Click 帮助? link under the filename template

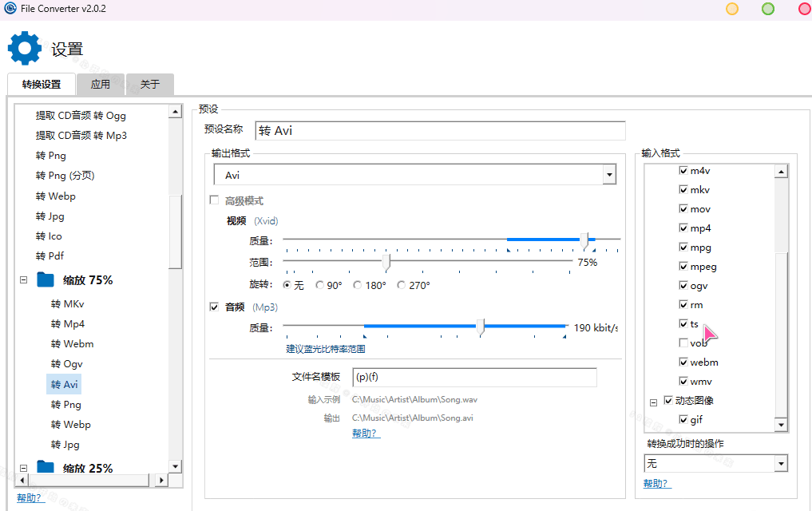[365, 434]
